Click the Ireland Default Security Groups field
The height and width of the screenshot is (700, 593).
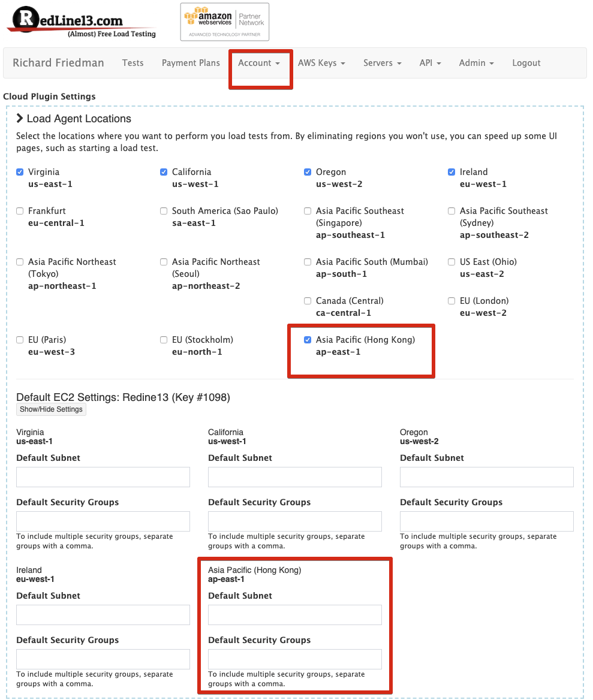tap(103, 659)
